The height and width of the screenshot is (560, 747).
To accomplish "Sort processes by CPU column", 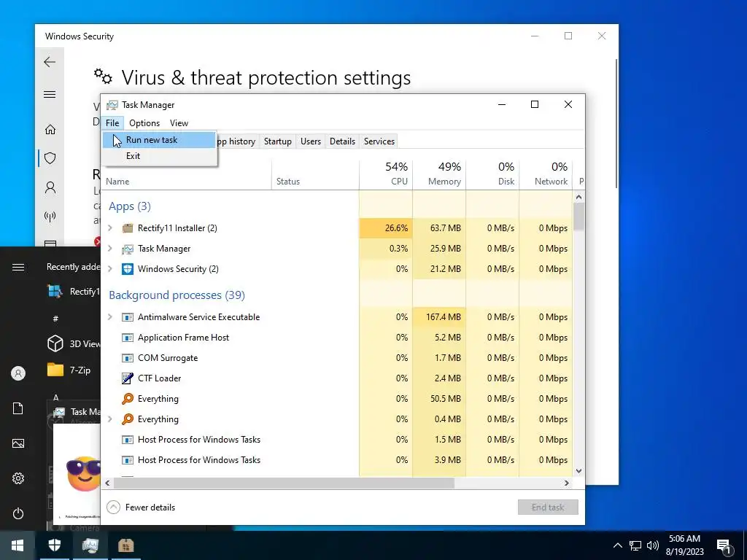I will coord(386,174).
